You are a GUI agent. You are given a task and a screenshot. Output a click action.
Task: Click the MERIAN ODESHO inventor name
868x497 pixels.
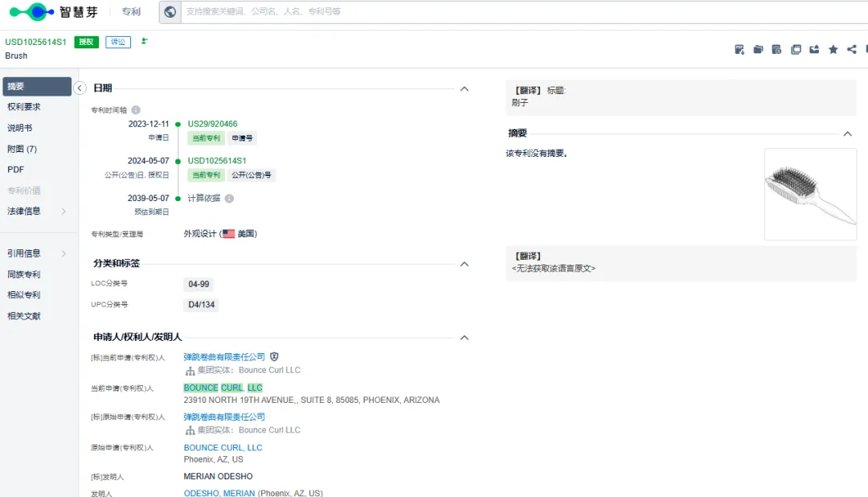point(218,477)
